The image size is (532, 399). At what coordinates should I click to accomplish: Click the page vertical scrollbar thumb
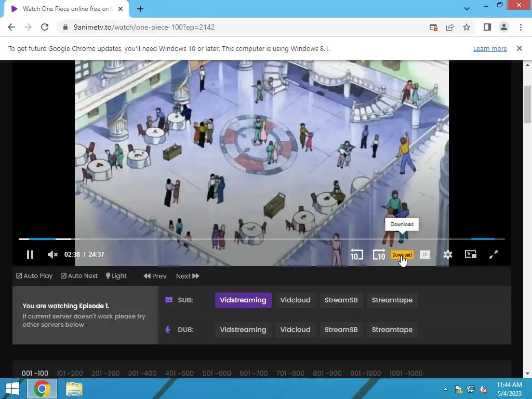pos(528,104)
